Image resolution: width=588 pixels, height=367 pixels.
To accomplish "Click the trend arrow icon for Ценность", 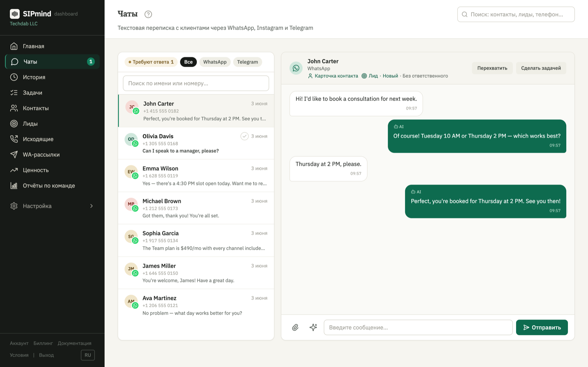I will pyautogui.click(x=14, y=170).
